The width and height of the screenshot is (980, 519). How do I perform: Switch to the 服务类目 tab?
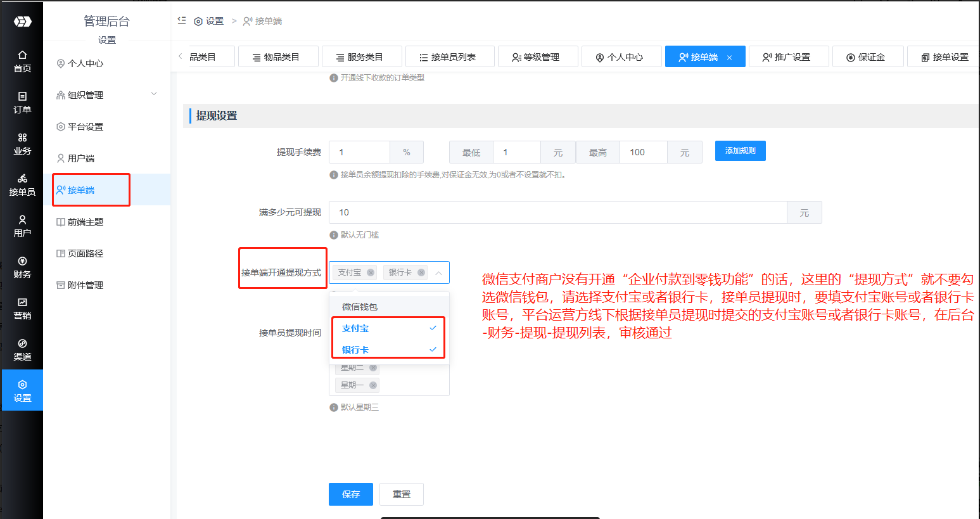point(360,57)
